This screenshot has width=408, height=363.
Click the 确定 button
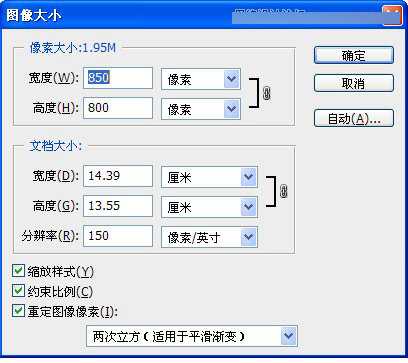tap(354, 55)
